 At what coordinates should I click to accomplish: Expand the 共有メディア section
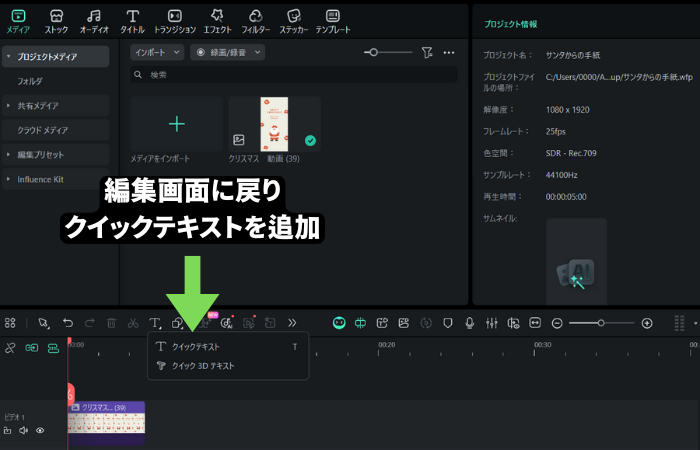8,106
